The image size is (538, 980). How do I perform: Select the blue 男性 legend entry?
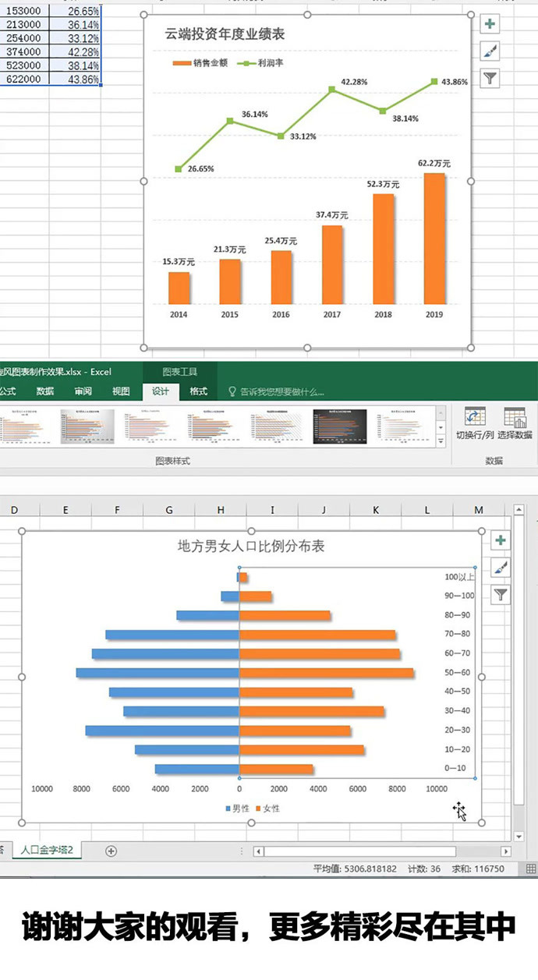point(238,808)
